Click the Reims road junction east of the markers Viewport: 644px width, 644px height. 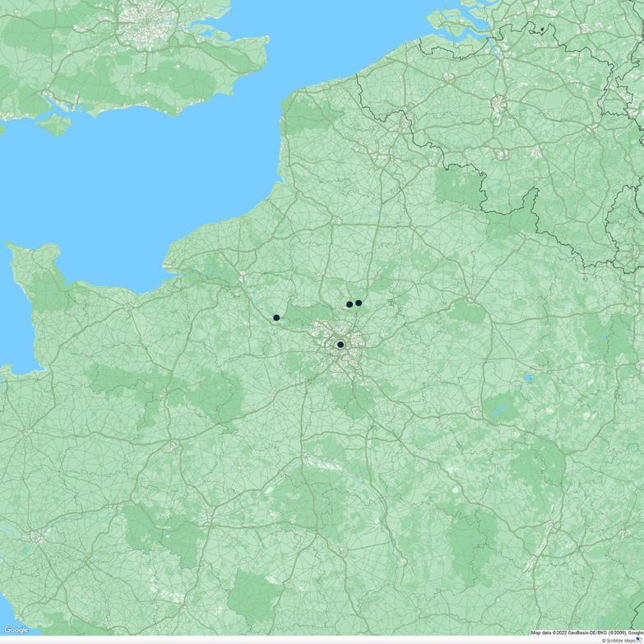pos(470,299)
